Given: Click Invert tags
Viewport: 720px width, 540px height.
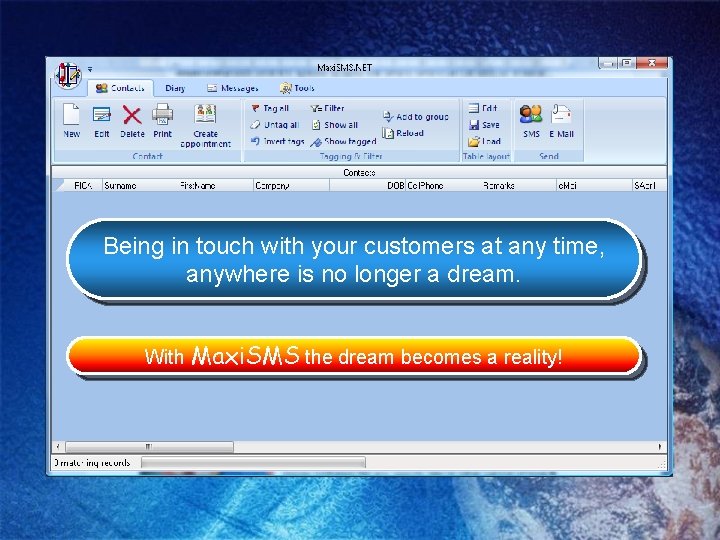Looking at the screenshot, I should [x=277, y=141].
